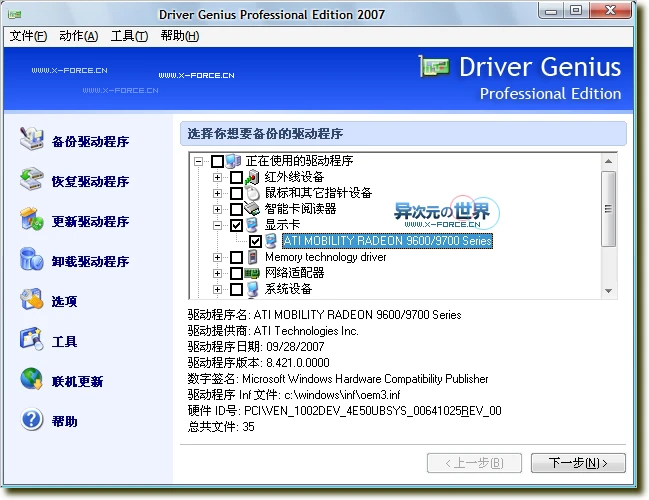Click the uninstall drivers trash icon
The image size is (649, 500).
(x=31, y=259)
